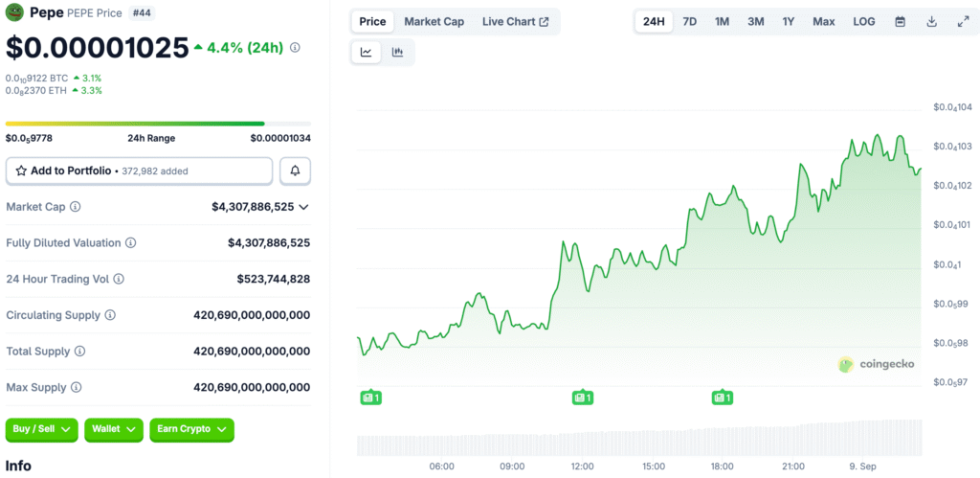Click the 24h Range progress bar
The height and width of the screenshot is (478, 980).
pos(158,124)
